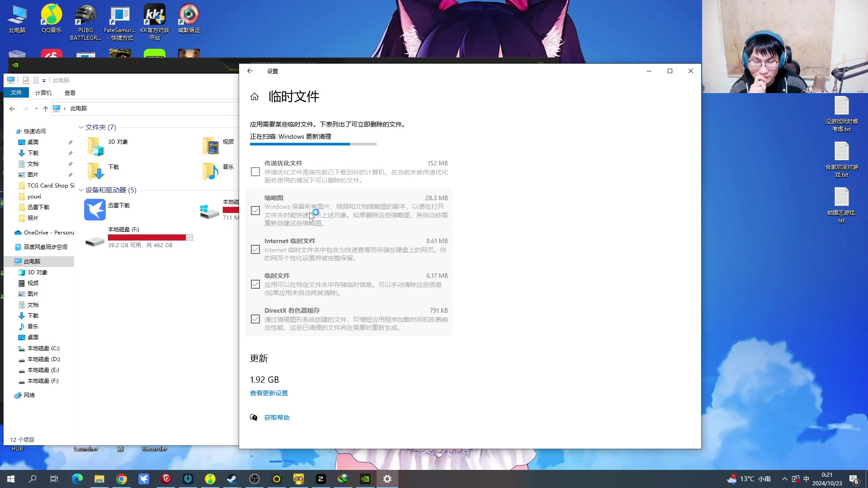Select 桌面 under 快速访问
Screen dimensions: 868x488
(x=33, y=142)
